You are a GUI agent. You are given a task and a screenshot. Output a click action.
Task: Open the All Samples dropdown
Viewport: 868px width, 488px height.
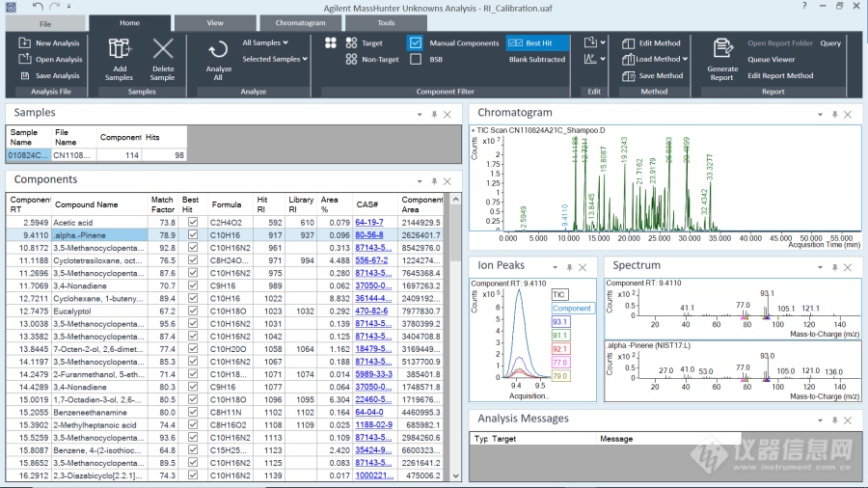coord(265,42)
